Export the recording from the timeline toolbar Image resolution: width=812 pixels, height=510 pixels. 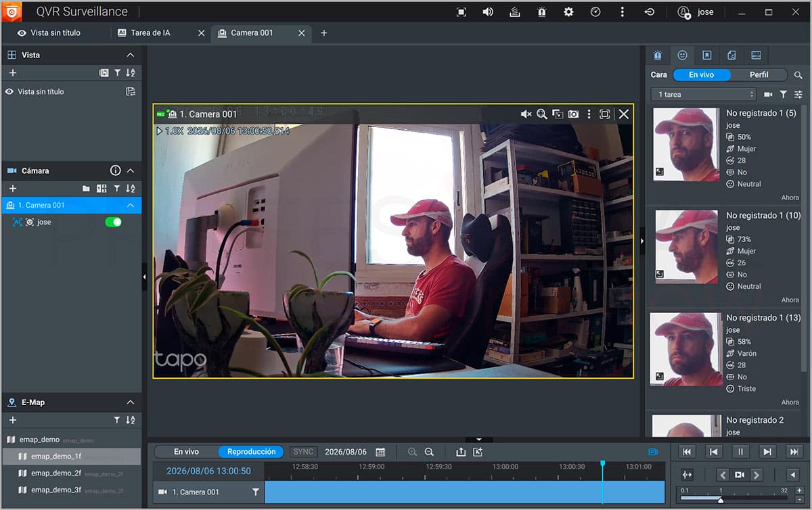click(x=461, y=452)
